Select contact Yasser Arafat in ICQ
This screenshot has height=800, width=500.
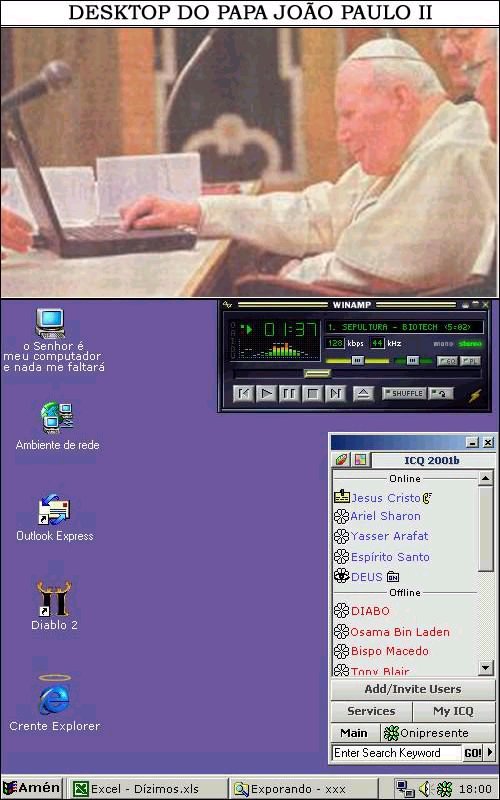pyautogui.click(x=390, y=536)
